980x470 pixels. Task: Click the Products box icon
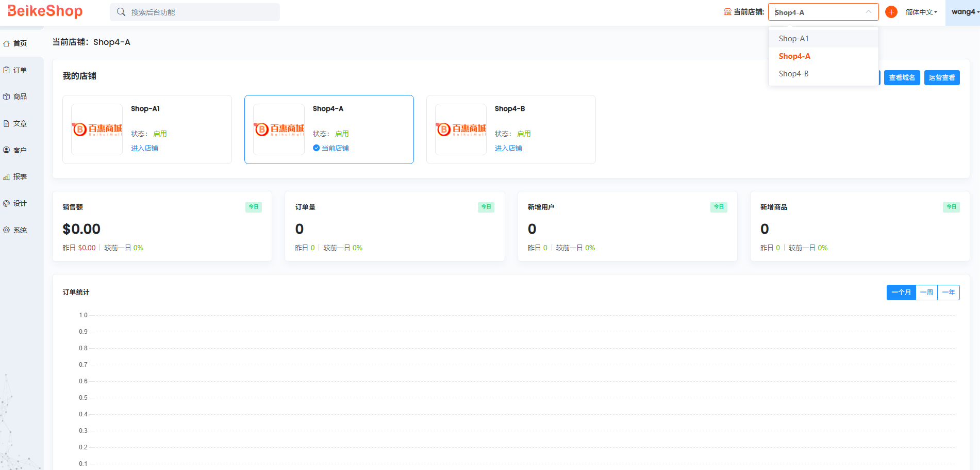pyautogui.click(x=7, y=97)
